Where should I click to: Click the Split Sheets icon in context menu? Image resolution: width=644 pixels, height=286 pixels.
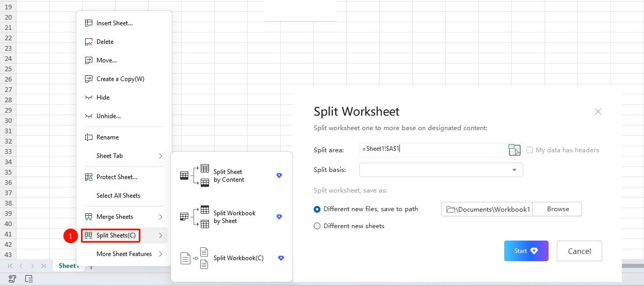point(88,235)
